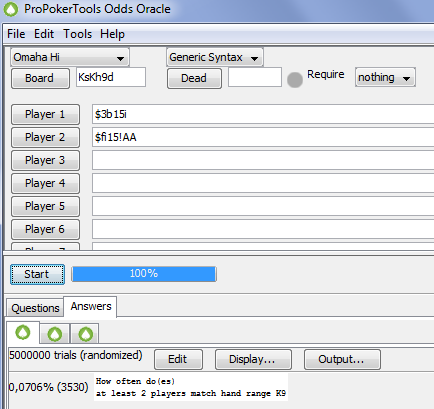This screenshot has width=434, height=409.
Task: Click the empty Player 4 range field
Action: point(263,183)
